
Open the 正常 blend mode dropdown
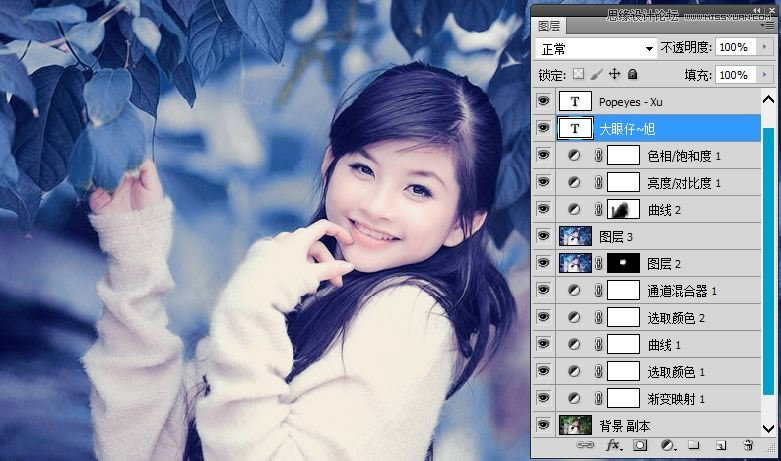tap(596, 48)
